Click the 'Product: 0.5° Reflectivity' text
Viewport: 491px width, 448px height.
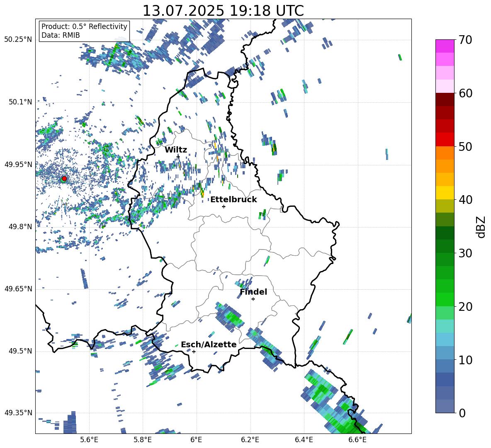pos(84,26)
